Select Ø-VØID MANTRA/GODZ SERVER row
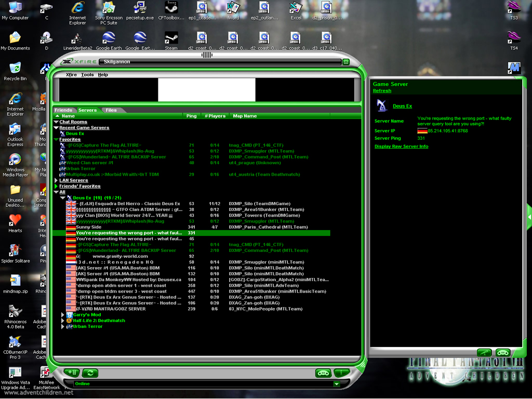 point(192,309)
